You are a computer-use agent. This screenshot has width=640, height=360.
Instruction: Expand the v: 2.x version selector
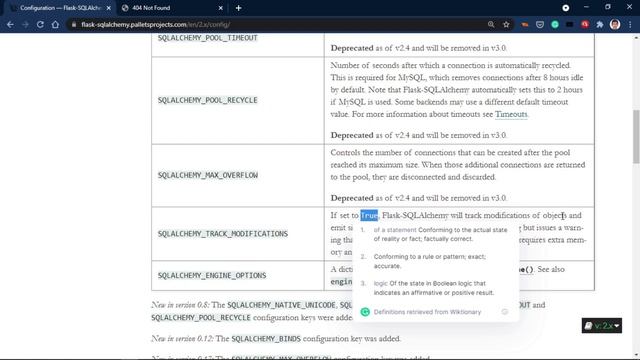pyautogui.click(x=602, y=326)
